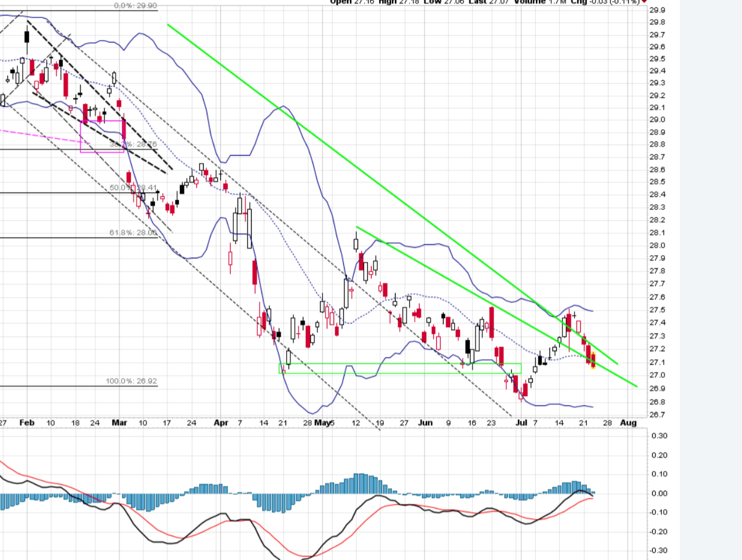The height and width of the screenshot is (560, 742).
Task: Click the 18 date label after Feb
Action: [76, 423]
